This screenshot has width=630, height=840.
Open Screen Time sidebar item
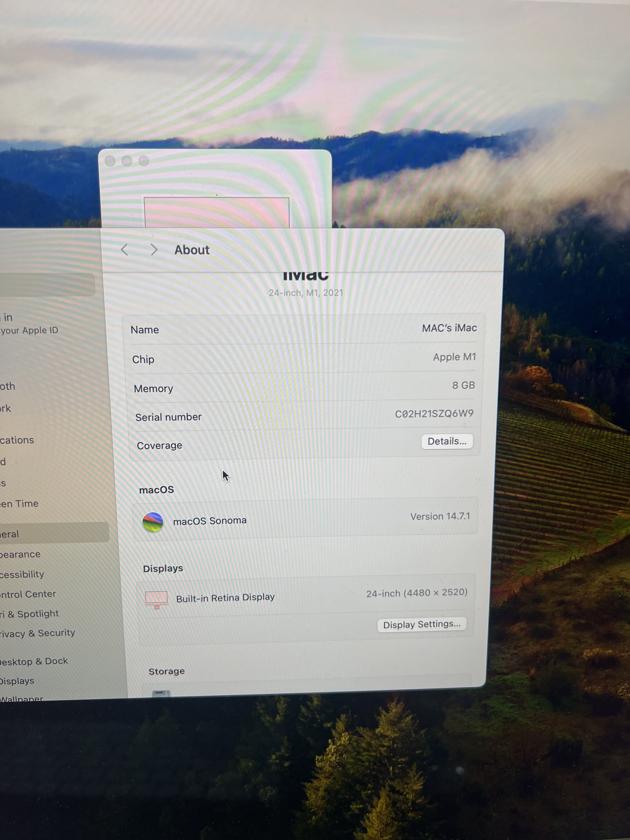click(20, 504)
